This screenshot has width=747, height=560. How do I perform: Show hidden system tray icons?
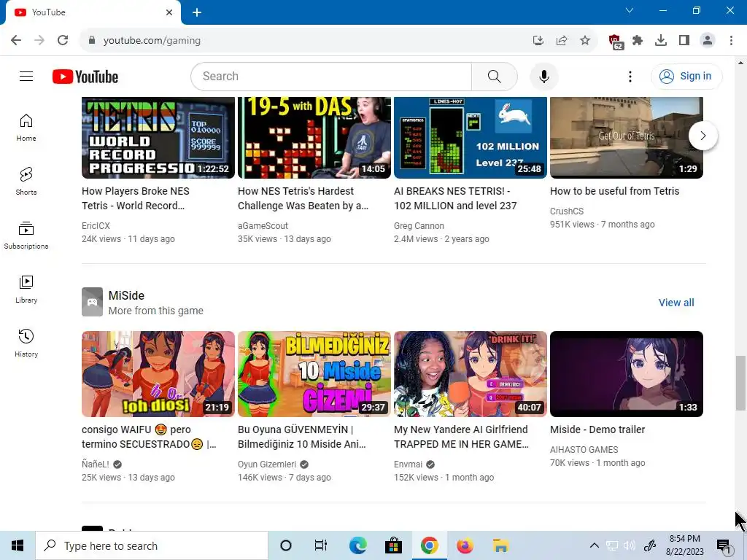(x=594, y=545)
